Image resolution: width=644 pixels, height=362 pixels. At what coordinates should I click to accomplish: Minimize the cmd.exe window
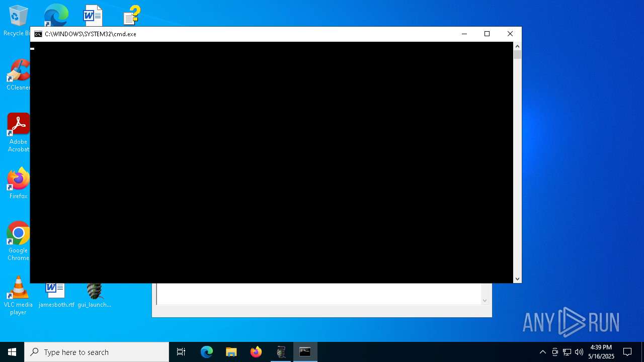pos(464,34)
